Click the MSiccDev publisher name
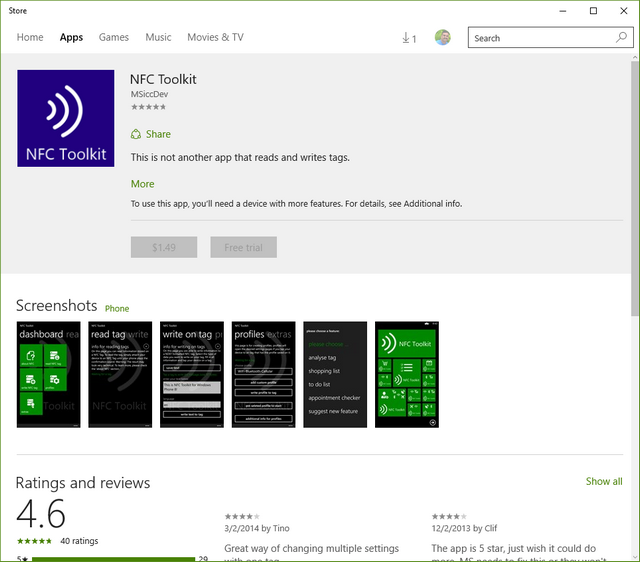Screen dimensions: 640x562 pos(149,94)
